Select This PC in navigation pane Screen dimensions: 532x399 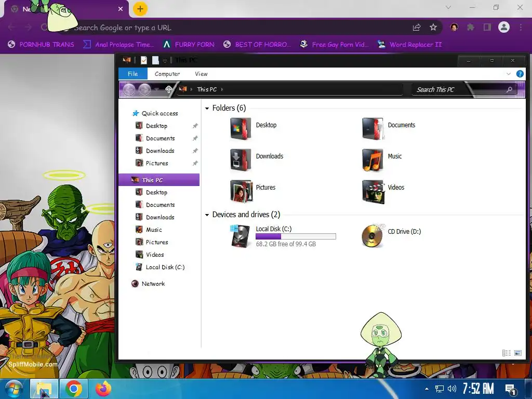159,180
